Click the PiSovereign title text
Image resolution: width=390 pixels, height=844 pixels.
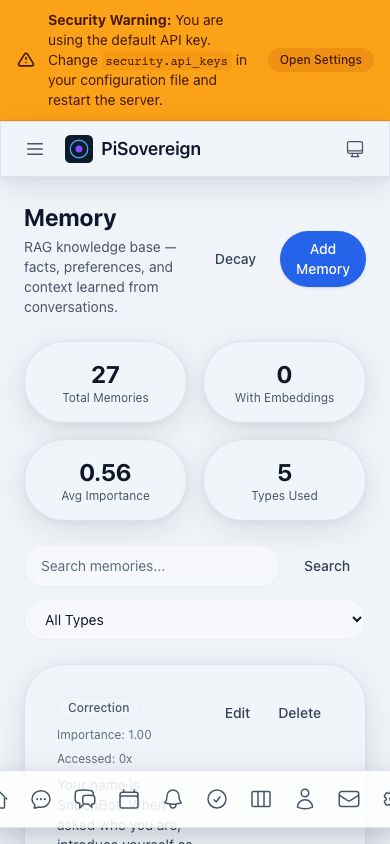pyautogui.click(x=151, y=149)
